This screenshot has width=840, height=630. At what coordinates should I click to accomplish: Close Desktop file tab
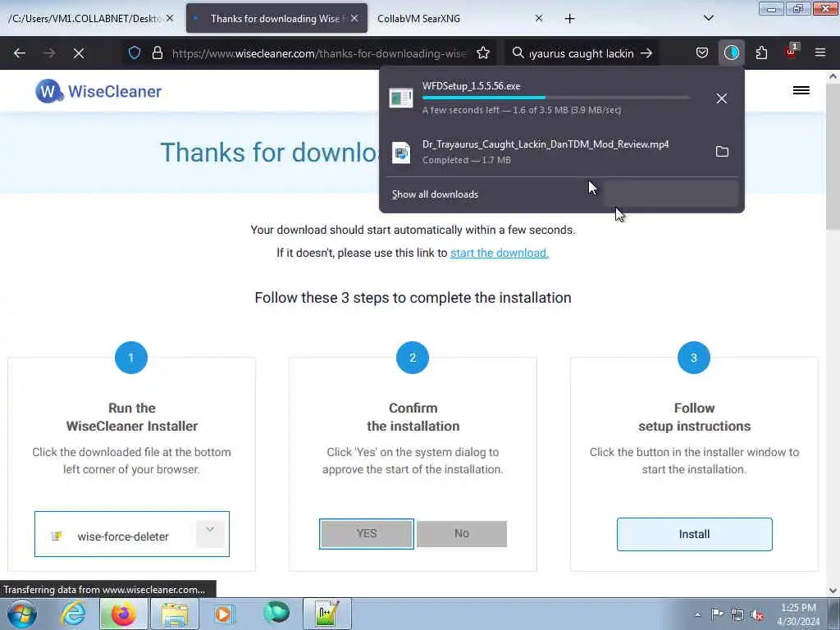tap(170, 18)
